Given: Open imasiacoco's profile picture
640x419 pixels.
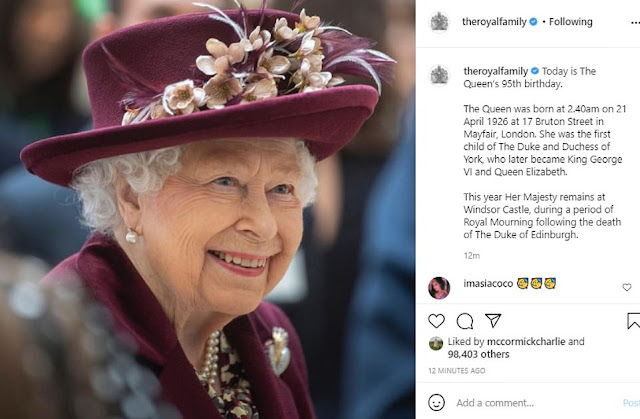Looking at the screenshot, I should 438,286.
